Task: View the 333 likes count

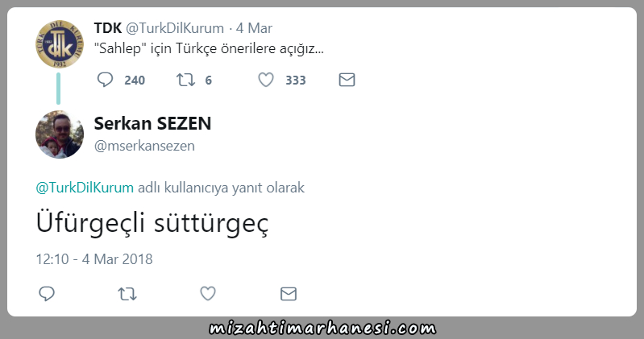Action: tap(296, 80)
